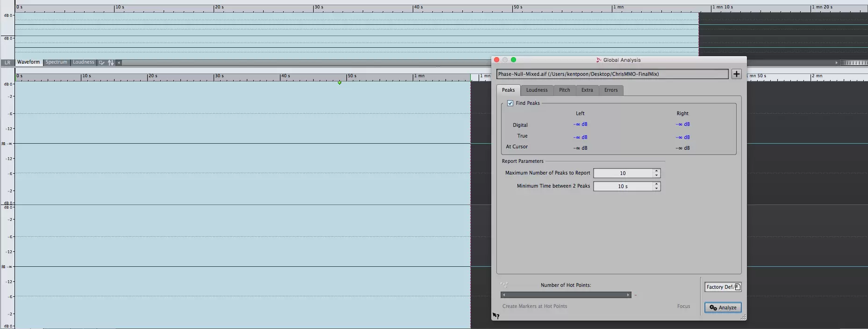Click the checkmark box icon next to Loudness tab
This screenshot has height=329, width=868.
(101, 62)
